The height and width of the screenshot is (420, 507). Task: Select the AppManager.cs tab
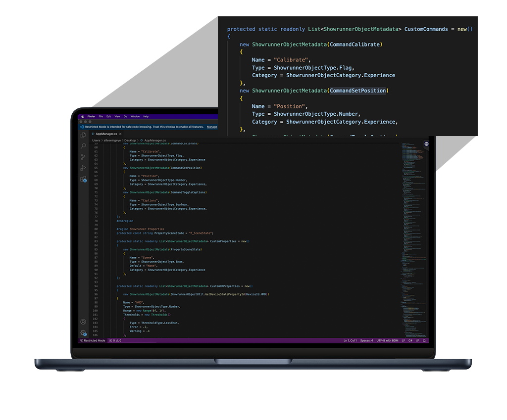tap(106, 134)
